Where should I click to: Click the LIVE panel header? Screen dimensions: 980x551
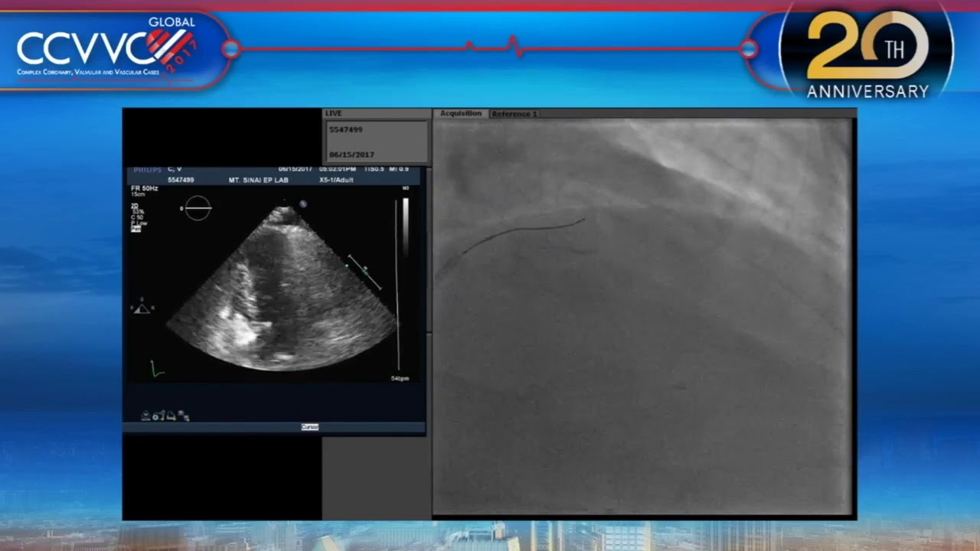(x=376, y=113)
